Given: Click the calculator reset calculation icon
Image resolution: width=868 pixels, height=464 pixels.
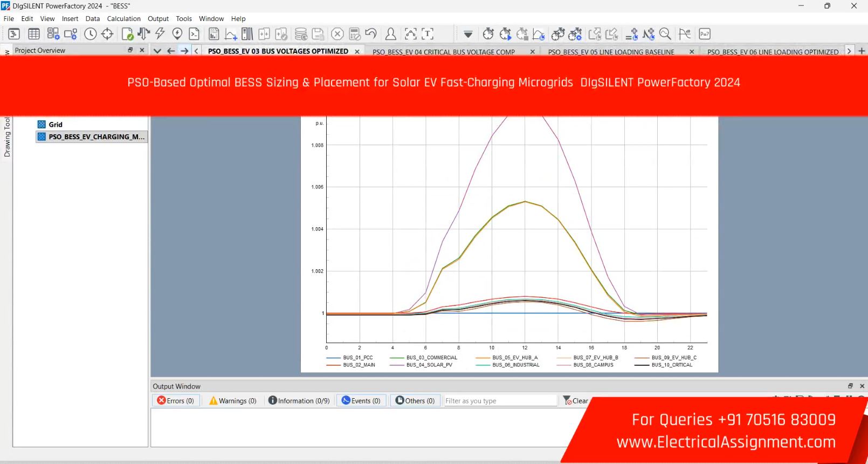Looking at the screenshot, I should 355,34.
